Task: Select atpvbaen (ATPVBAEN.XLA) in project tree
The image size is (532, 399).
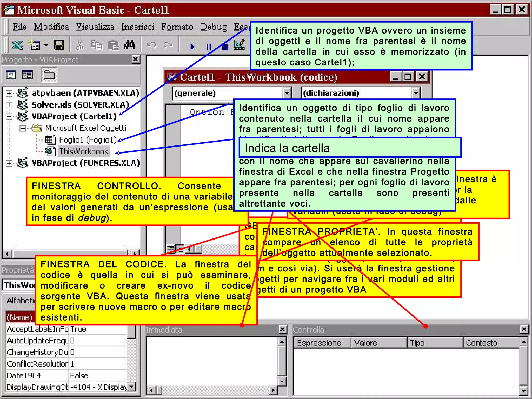Action: point(85,93)
